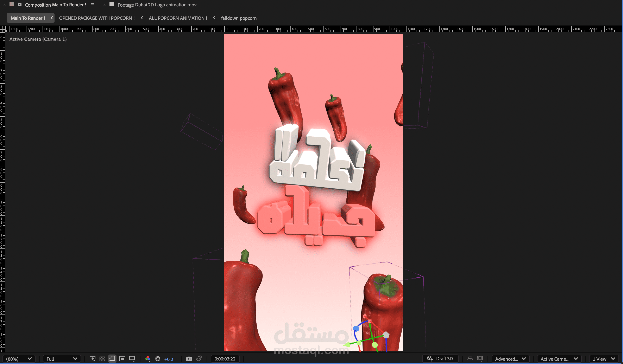Open the 80% magnification dropdown
The image size is (623, 364).
point(19,359)
